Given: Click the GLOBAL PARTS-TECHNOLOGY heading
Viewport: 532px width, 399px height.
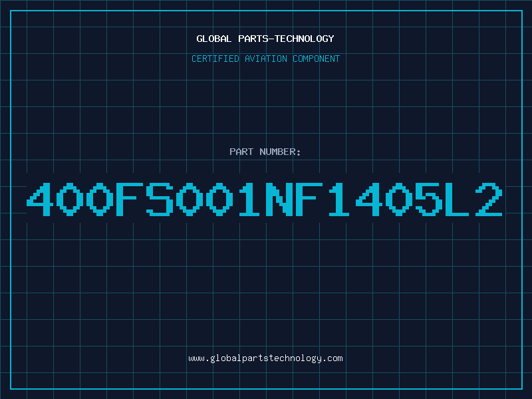Looking at the screenshot, I should tap(265, 39).
